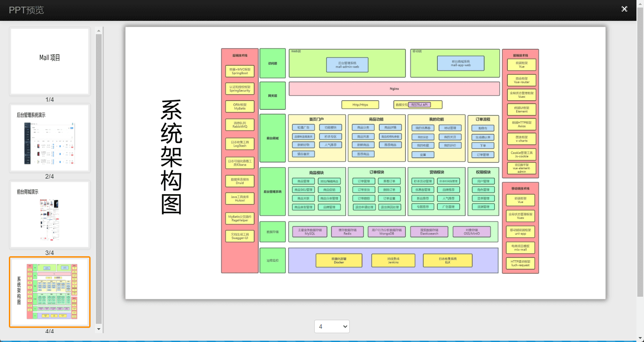Click the 系统架构图 slide title text
Screen dimensions: 644x342
(171, 157)
